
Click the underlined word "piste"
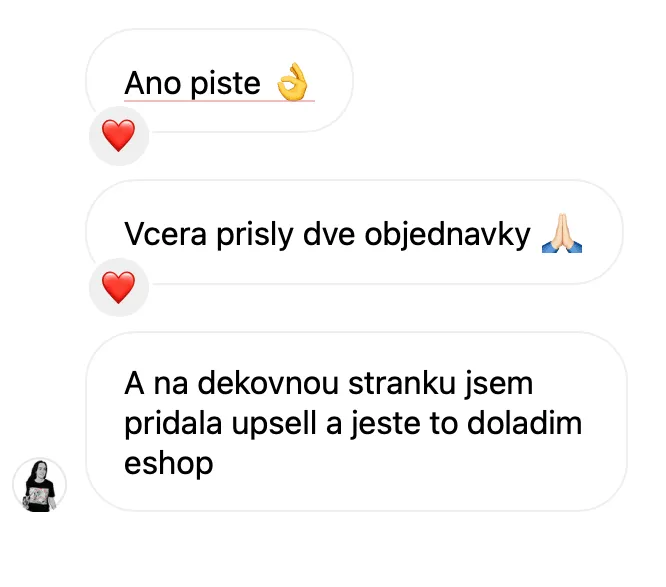click(x=225, y=84)
